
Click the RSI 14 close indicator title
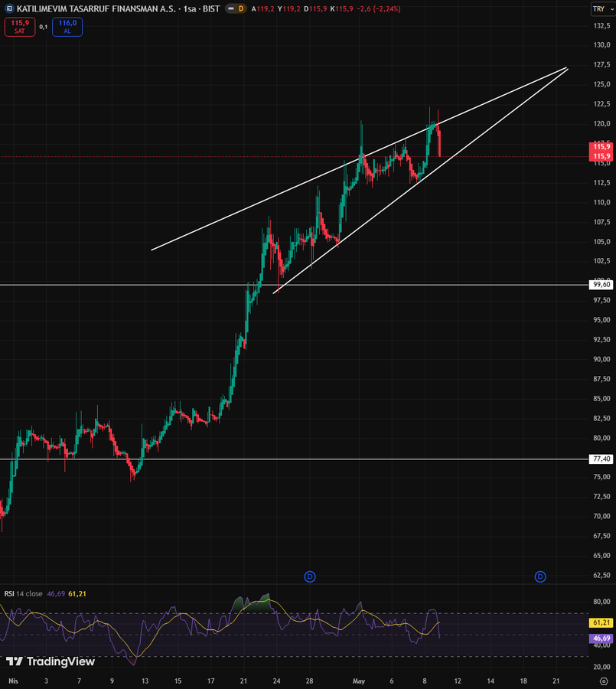click(23, 593)
